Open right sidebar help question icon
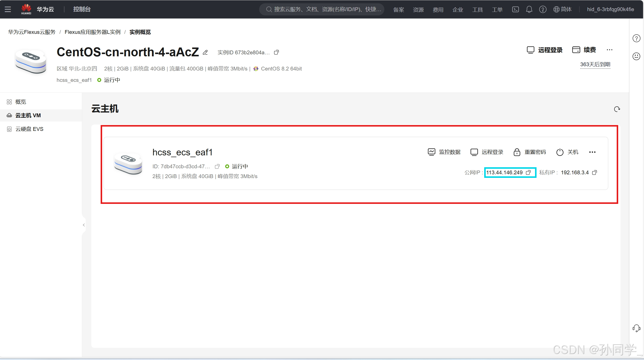Viewport: 644px width, 360px height. pyautogui.click(x=636, y=38)
